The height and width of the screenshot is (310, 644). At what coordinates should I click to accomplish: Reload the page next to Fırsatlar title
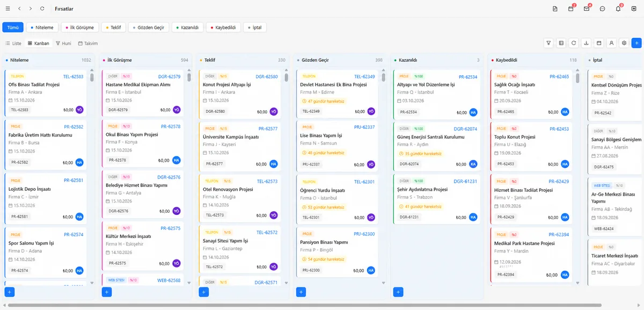pos(42,9)
